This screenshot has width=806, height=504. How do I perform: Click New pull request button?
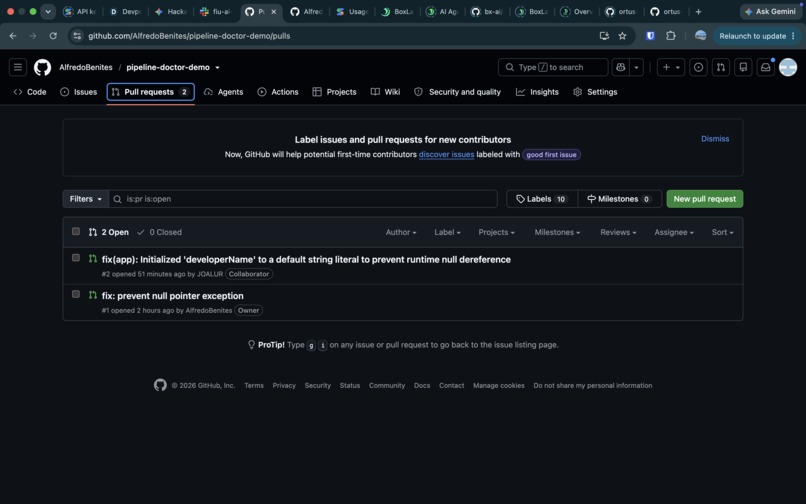click(x=705, y=199)
